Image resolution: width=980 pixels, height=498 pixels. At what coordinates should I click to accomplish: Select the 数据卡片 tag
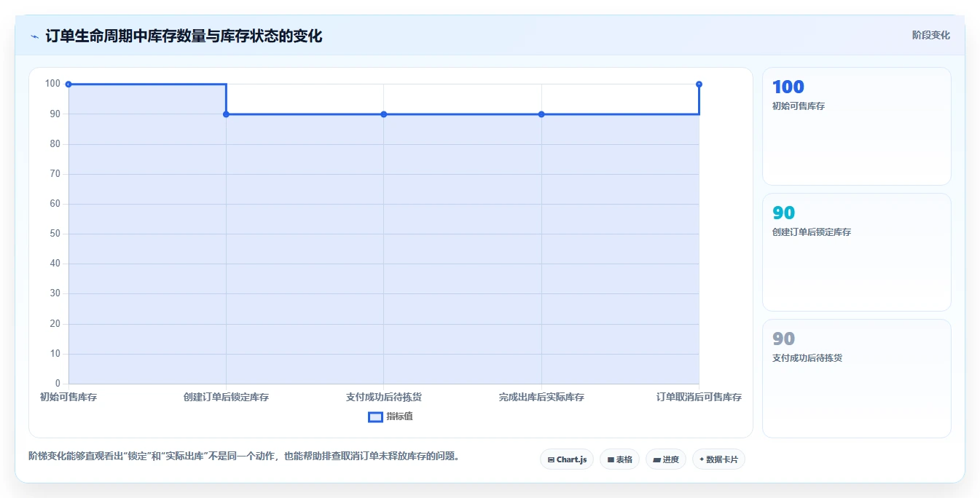pyautogui.click(x=718, y=459)
